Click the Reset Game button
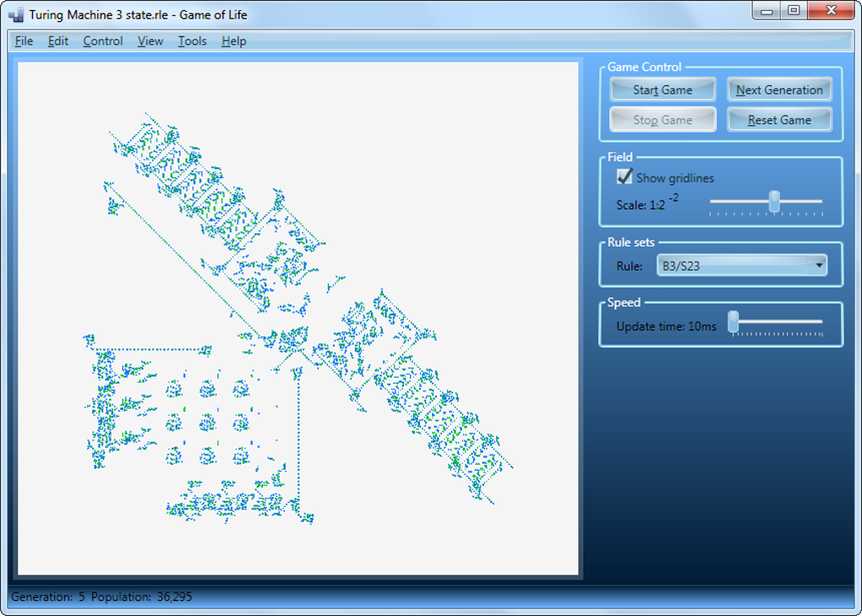The width and height of the screenshot is (862, 616). [779, 120]
